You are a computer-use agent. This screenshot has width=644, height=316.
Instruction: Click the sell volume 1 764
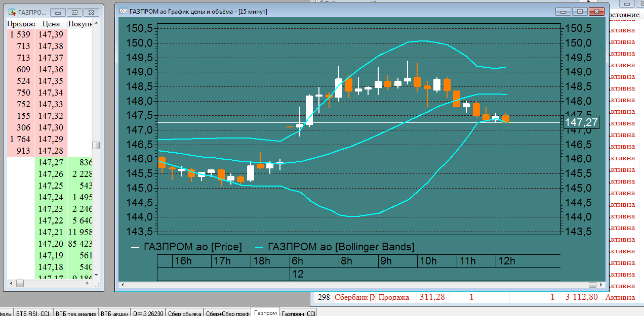[x=21, y=139]
